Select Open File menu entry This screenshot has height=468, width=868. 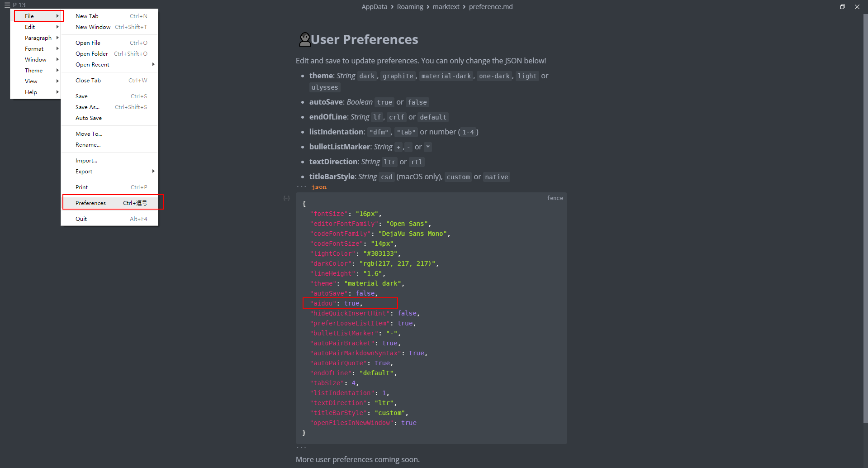click(x=109, y=43)
